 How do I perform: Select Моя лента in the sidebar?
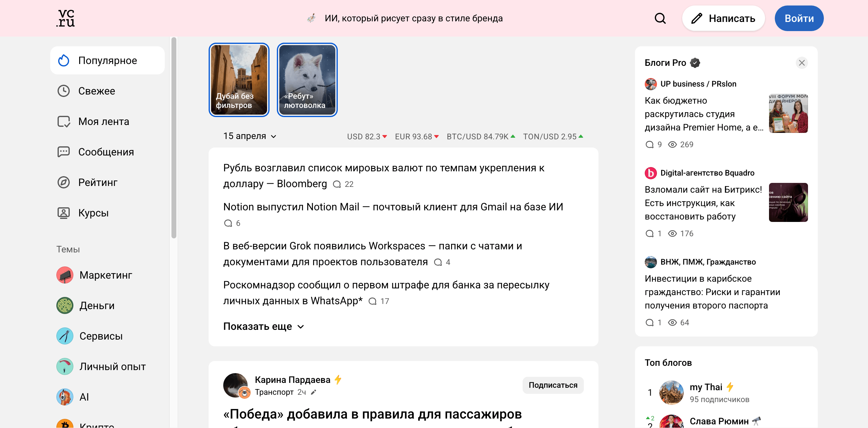64,121
